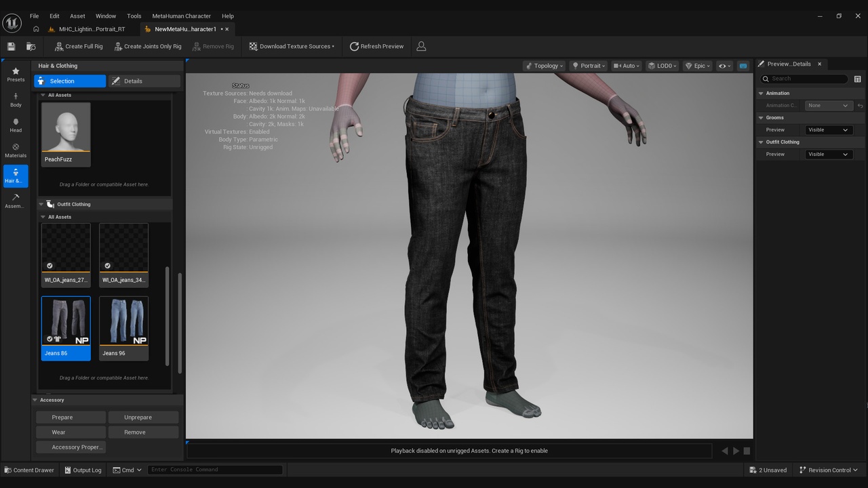Save the asset with the save icon
Screen dimensions: 868x488
[x=11, y=46]
